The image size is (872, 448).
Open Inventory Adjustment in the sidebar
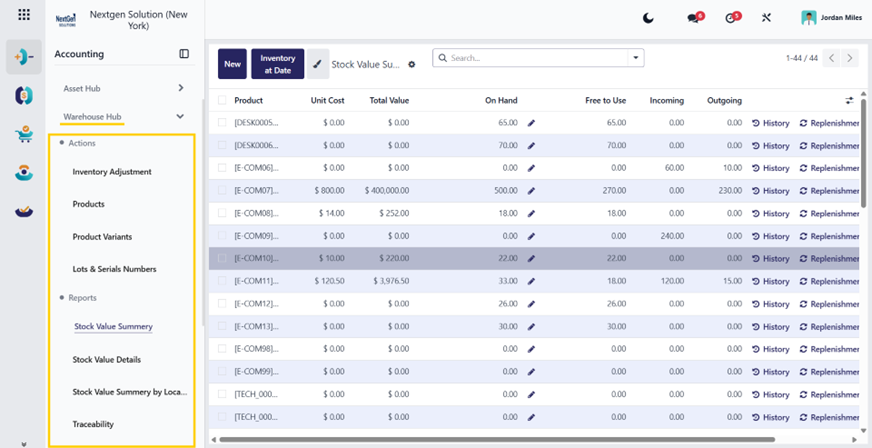click(x=112, y=172)
